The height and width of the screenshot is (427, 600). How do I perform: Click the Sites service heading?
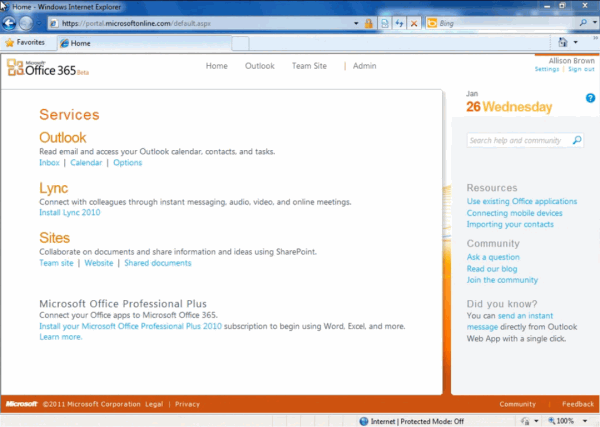54,238
